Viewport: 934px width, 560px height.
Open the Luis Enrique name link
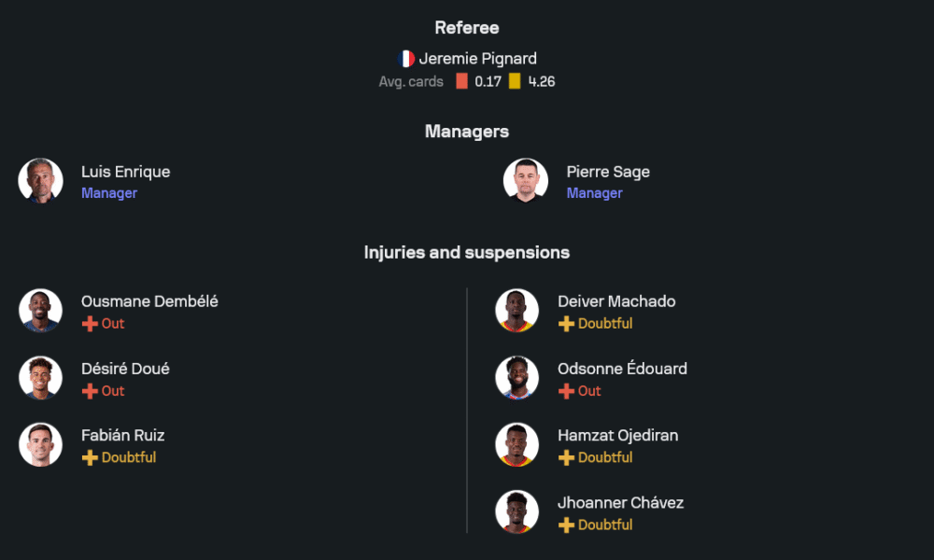click(x=125, y=172)
